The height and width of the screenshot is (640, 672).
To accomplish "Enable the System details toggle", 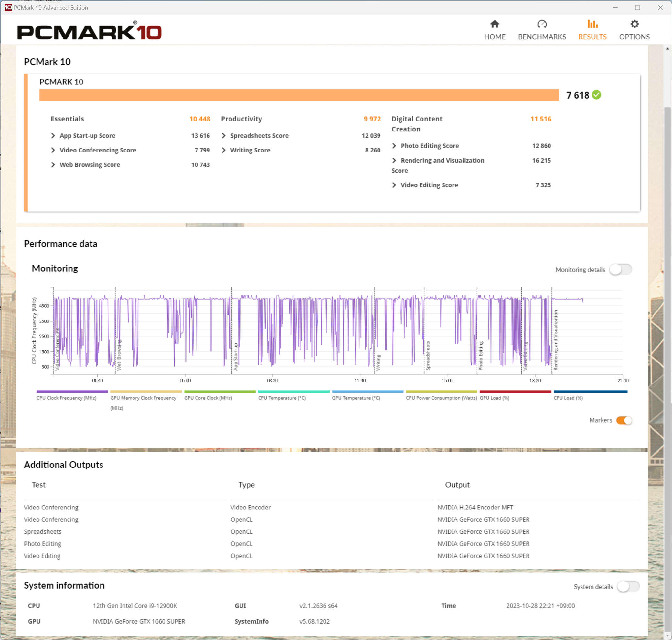I will pos(628,586).
